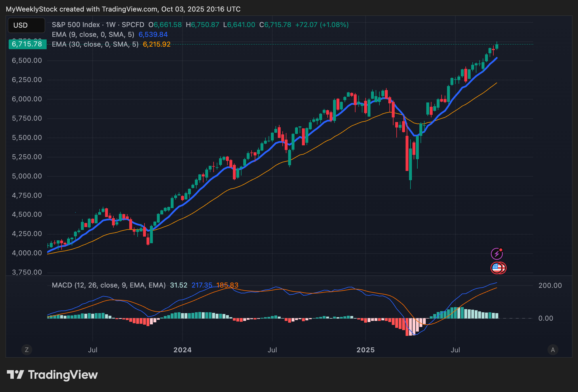
Task: Click the 2024 label on the time axis
Action: [x=182, y=350]
